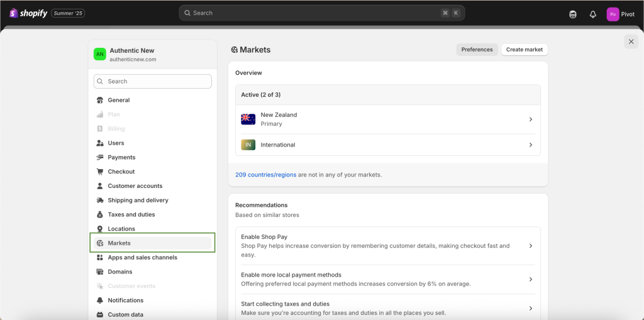Click the Billing receipt icon

[x=100, y=129]
